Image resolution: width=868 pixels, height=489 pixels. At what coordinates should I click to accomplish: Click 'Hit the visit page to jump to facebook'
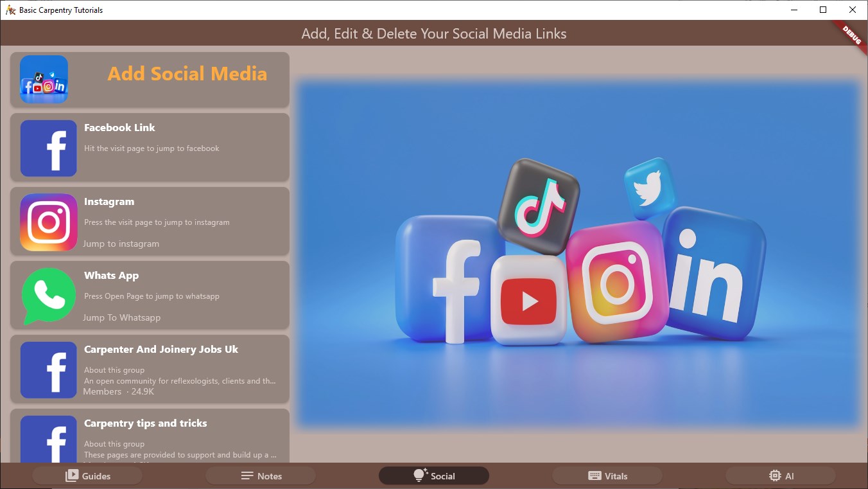click(152, 148)
